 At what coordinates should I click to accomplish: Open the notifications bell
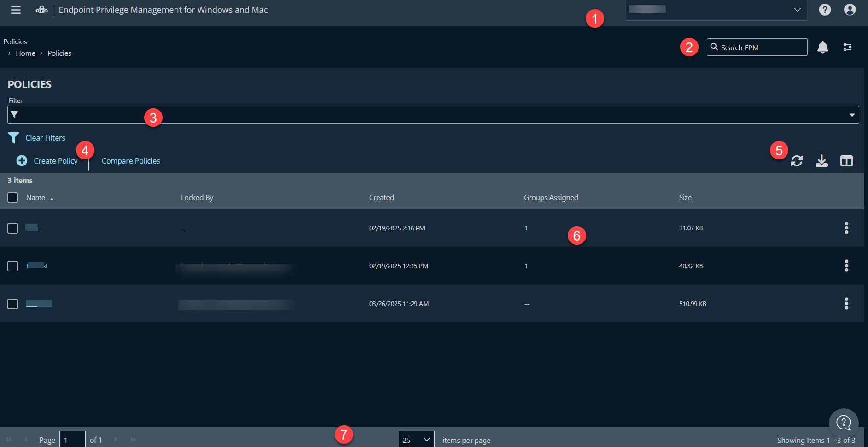point(822,47)
